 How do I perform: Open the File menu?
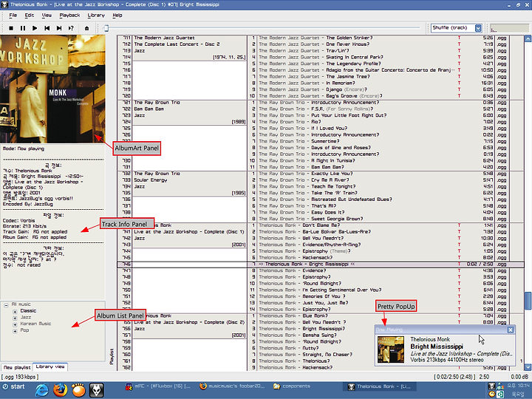[x=13, y=16]
